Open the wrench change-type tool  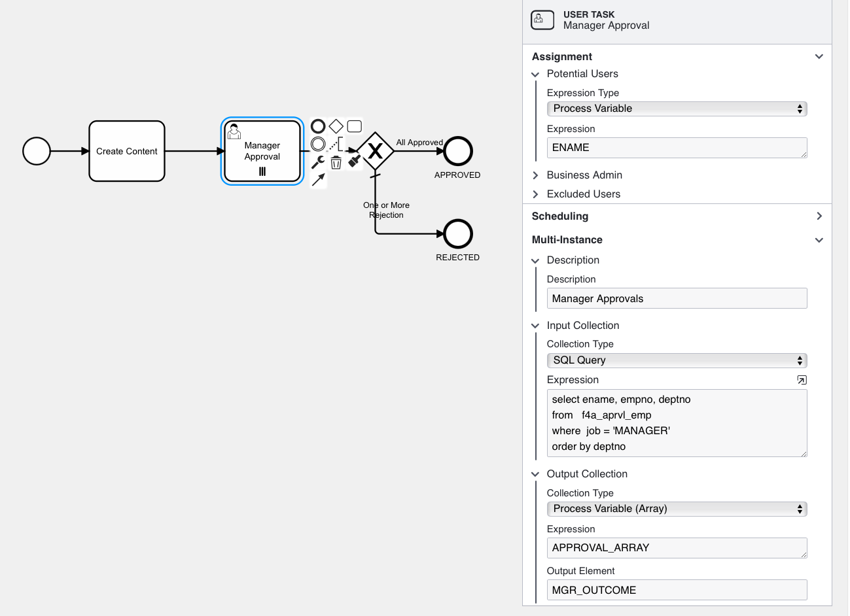pyautogui.click(x=318, y=162)
